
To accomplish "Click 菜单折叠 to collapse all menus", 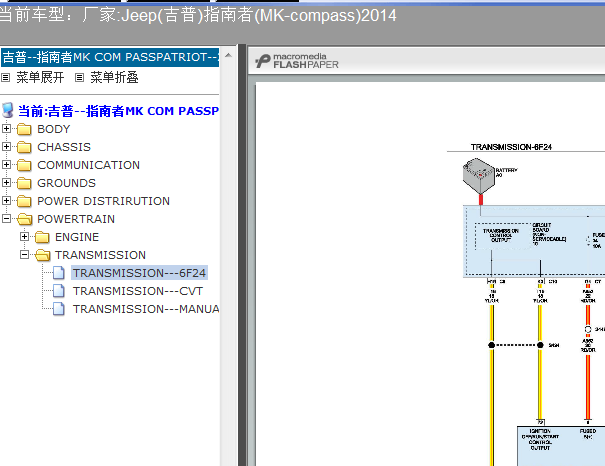I will pos(114,78).
